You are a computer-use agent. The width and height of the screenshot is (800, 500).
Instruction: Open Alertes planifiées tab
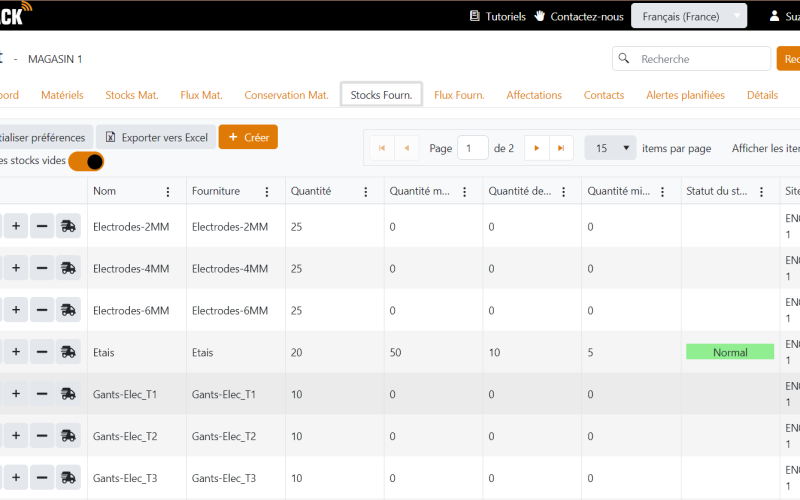click(x=685, y=95)
